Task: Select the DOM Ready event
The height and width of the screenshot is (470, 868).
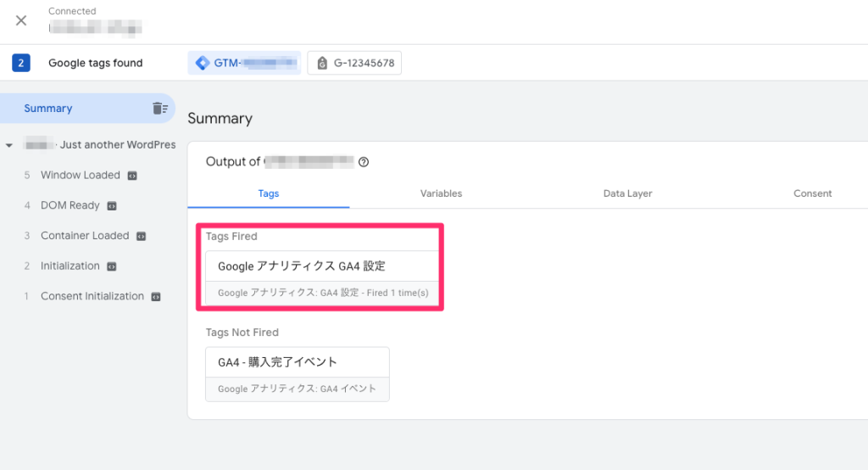Action: (x=70, y=205)
